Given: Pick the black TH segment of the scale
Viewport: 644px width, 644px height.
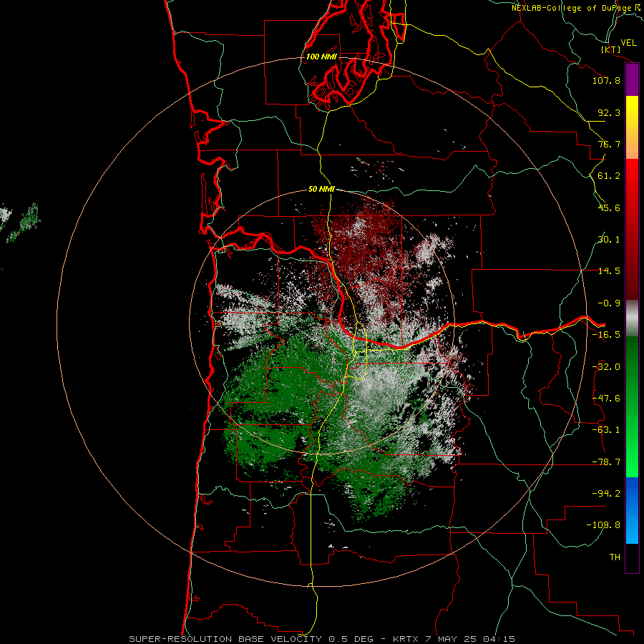Looking at the screenshot, I should [632, 557].
